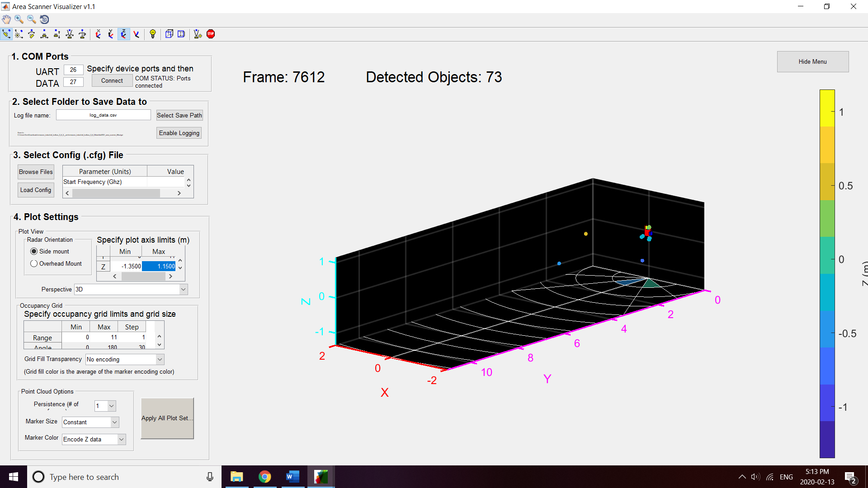Choose the No Principal Axis icon
This screenshot has height=488, width=868.
point(136,34)
